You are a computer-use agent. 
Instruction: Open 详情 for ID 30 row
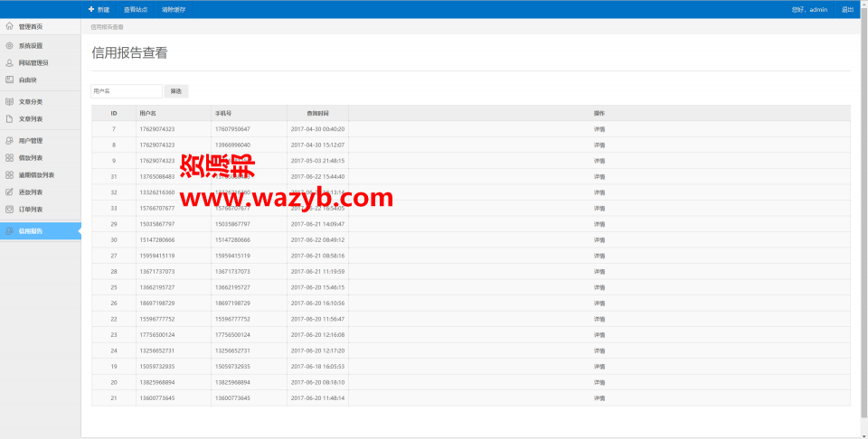click(x=599, y=240)
